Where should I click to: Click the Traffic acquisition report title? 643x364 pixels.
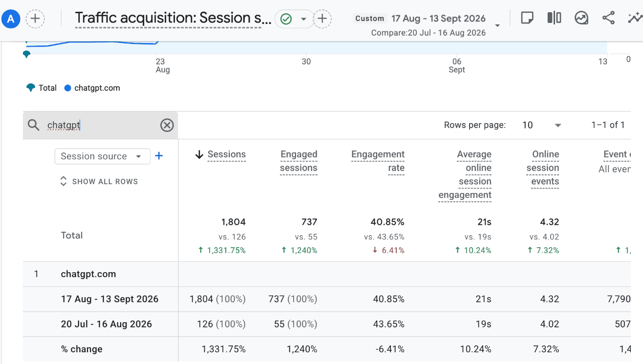[x=173, y=18]
